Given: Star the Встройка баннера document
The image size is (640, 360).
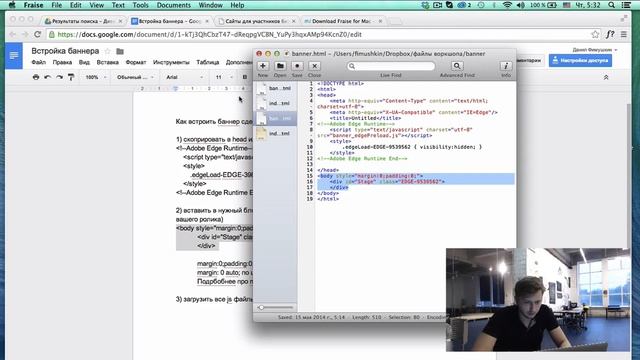Looking at the screenshot, I should [x=107, y=51].
